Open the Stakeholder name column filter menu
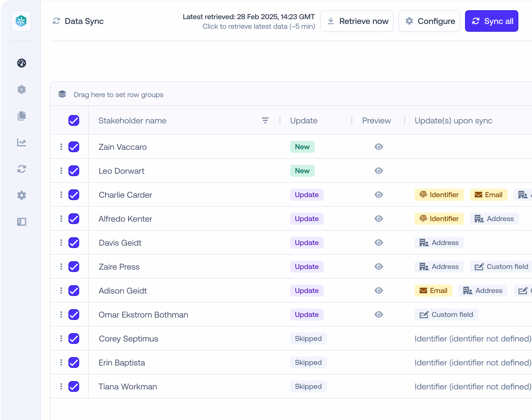This screenshot has width=532, height=420. pyautogui.click(x=265, y=120)
